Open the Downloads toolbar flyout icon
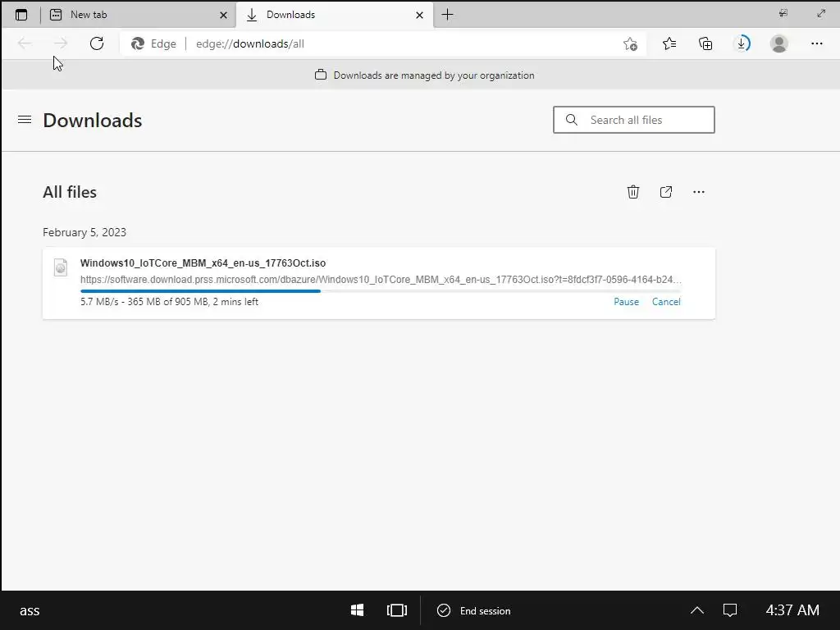This screenshot has height=630, width=840. click(742, 43)
